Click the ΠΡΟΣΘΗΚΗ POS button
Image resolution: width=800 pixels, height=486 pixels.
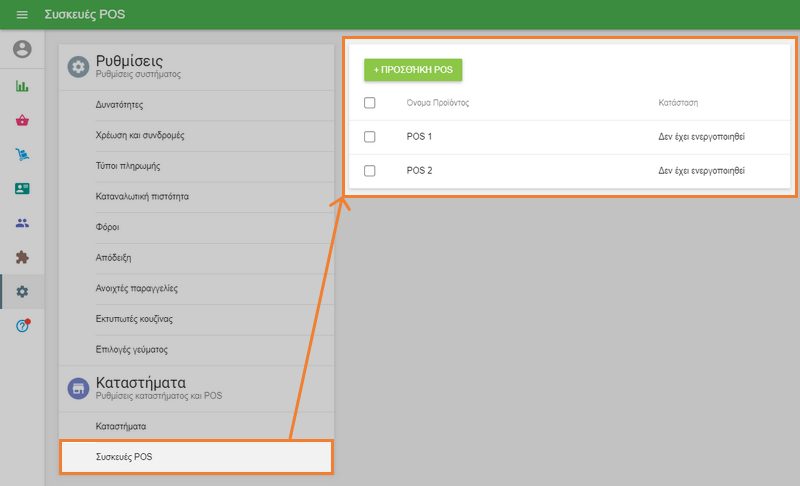coord(413,70)
